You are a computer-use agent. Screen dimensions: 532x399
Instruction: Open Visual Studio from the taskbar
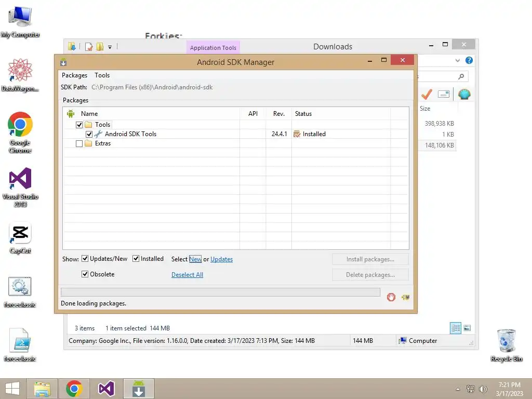106,389
